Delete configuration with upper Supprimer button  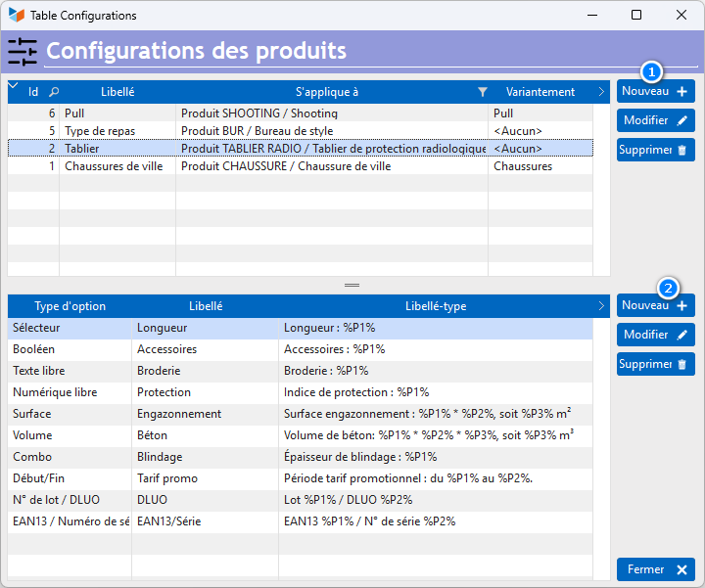tap(655, 150)
